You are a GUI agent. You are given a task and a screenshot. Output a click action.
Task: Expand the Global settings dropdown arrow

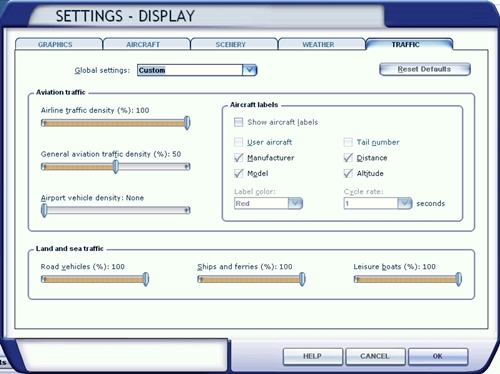point(250,70)
